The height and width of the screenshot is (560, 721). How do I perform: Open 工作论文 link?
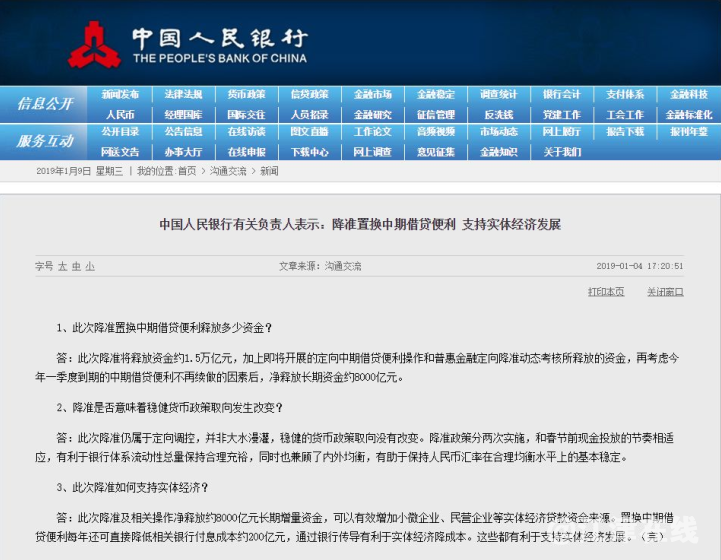point(372,131)
